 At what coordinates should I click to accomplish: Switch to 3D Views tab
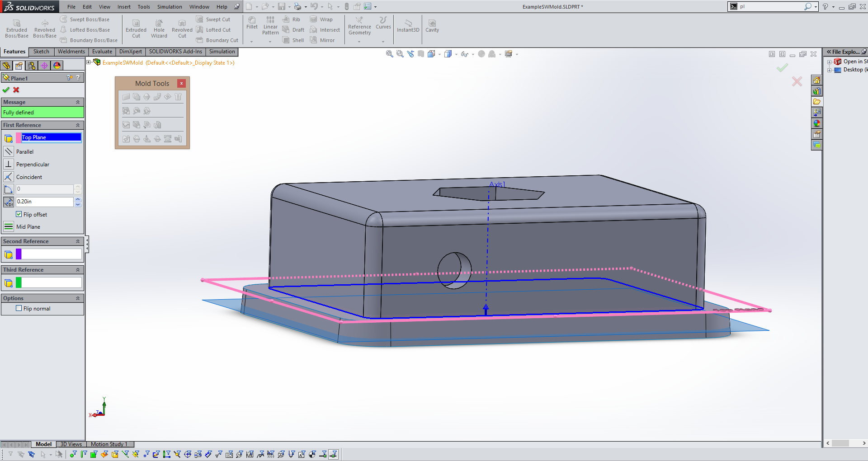tap(71, 444)
